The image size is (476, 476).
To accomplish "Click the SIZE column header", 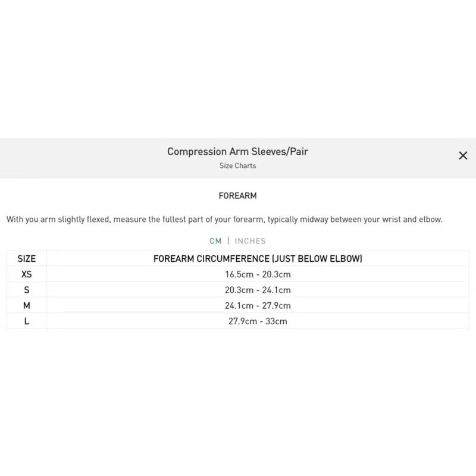I will [27, 259].
